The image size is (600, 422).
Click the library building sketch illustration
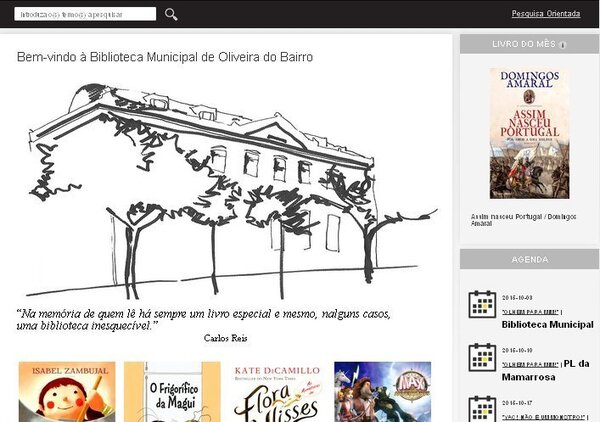pos(232,190)
